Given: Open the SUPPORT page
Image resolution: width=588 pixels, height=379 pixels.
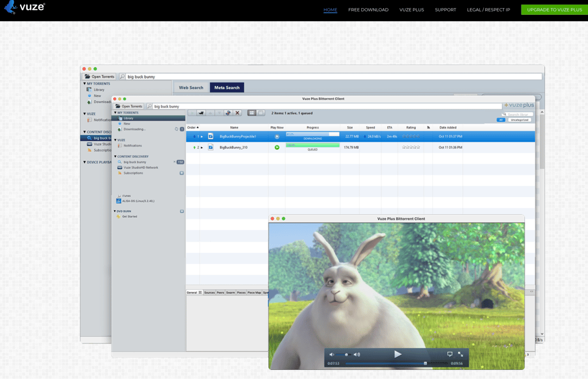Looking at the screenshot, I should 446,10.
